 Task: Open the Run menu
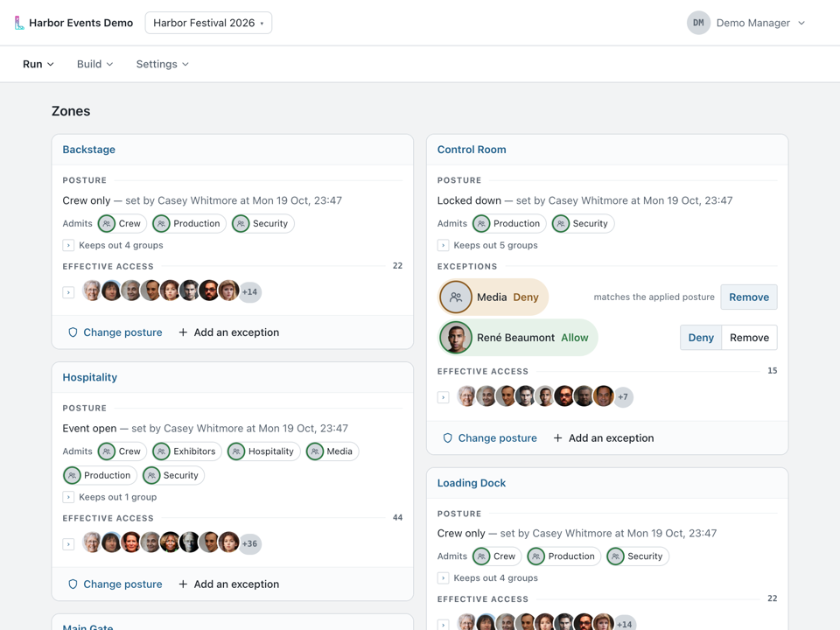[x=38, y=64]
